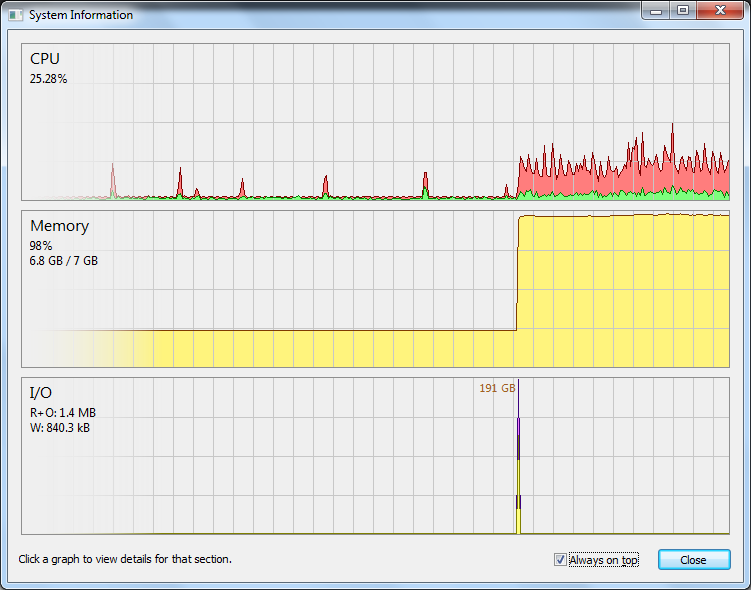This screenshot has height=590, width=751.
Task: Click the R+O: 1.4 MB readout
Action: (63, 413)
